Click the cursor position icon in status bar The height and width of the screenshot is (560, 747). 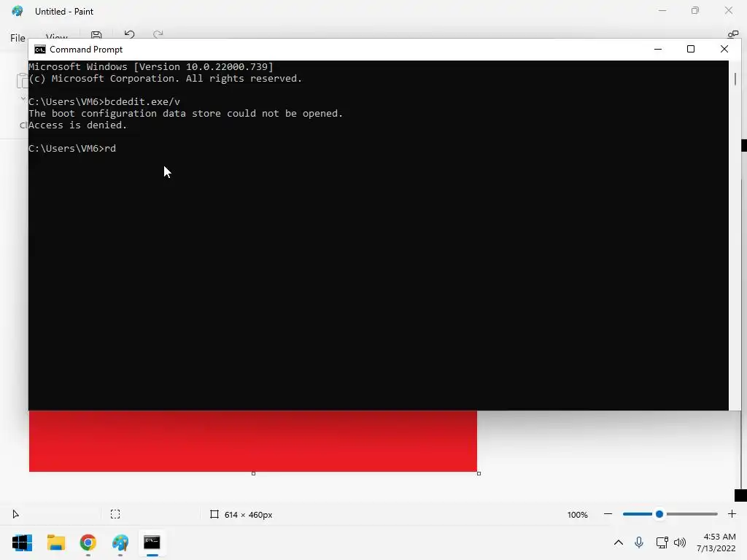pyautogui.click(x=16, y=514)
